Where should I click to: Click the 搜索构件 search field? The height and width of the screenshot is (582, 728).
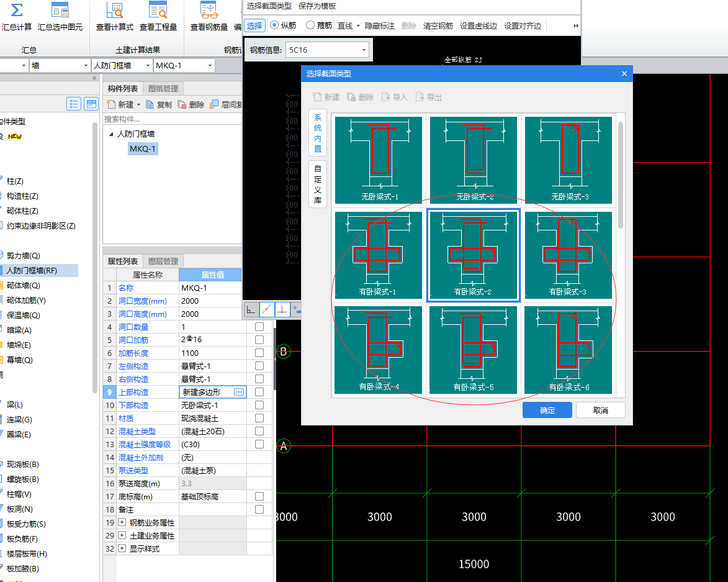point(173,119)
